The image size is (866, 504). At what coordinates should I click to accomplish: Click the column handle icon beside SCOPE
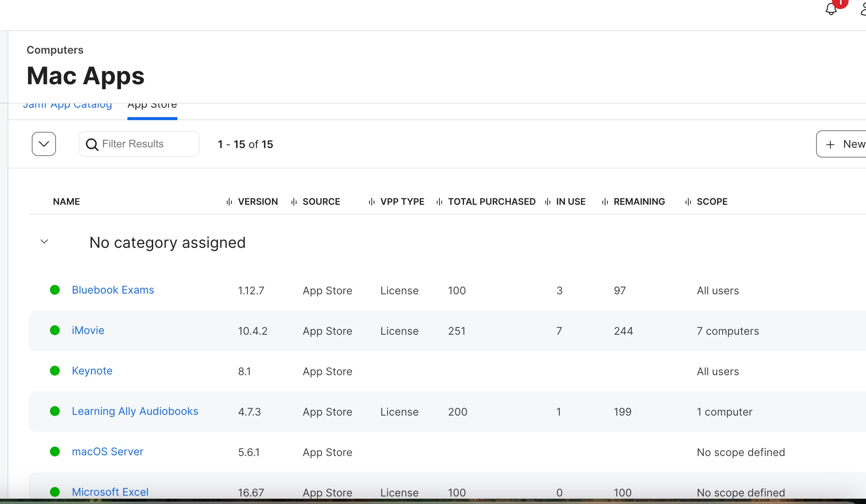pyautogui.click(x=688, y=202)
